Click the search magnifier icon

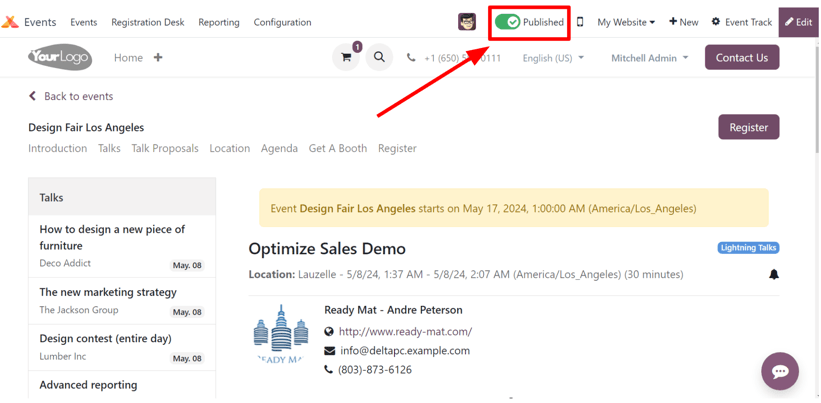[x=379, y=58]
